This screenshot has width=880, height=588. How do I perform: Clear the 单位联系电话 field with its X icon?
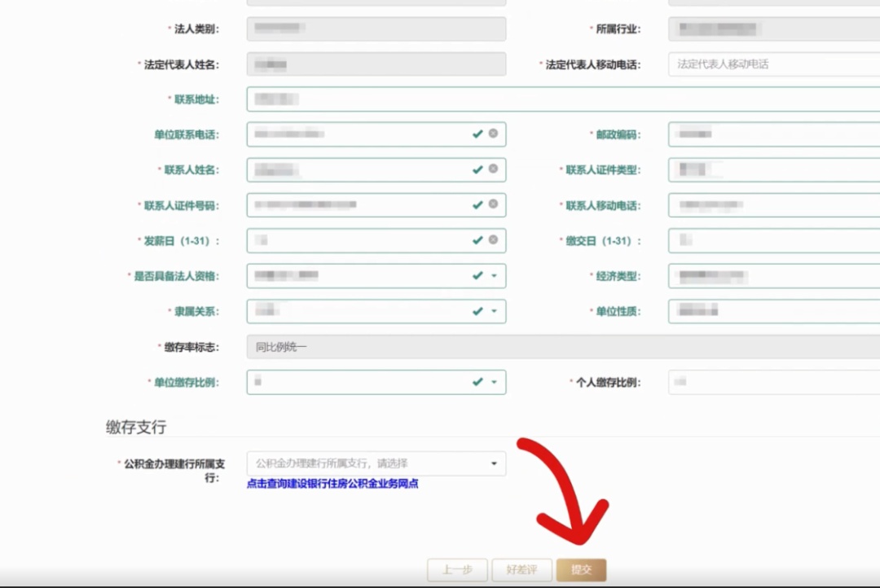pyautogui.click(x=493, y=134)
